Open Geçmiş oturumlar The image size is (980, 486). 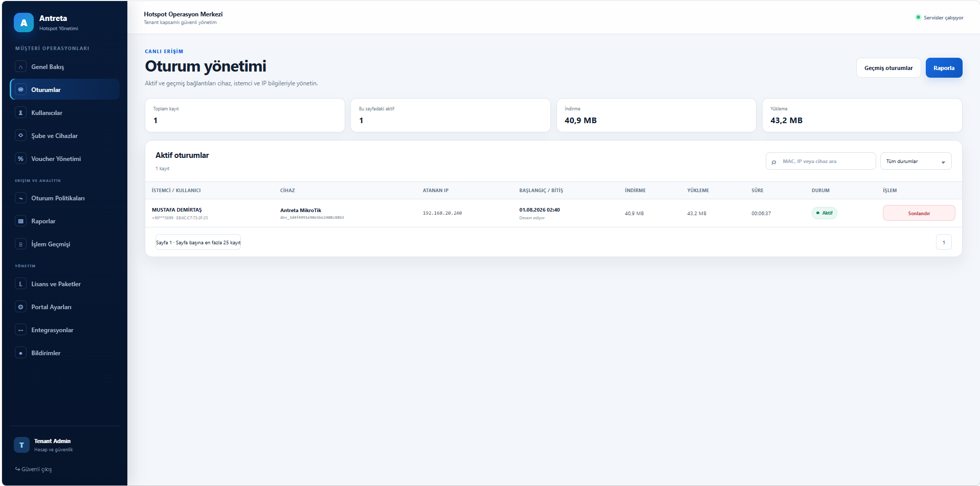(888, 68)
